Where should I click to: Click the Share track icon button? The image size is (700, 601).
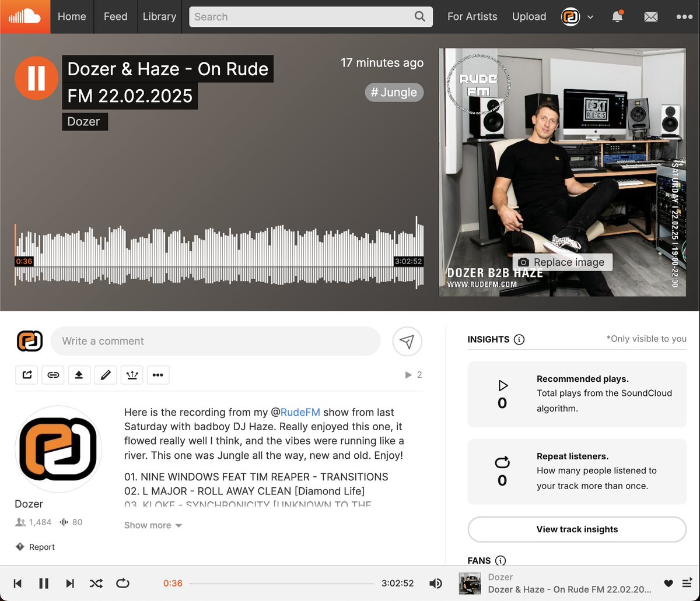click(27, 375)
